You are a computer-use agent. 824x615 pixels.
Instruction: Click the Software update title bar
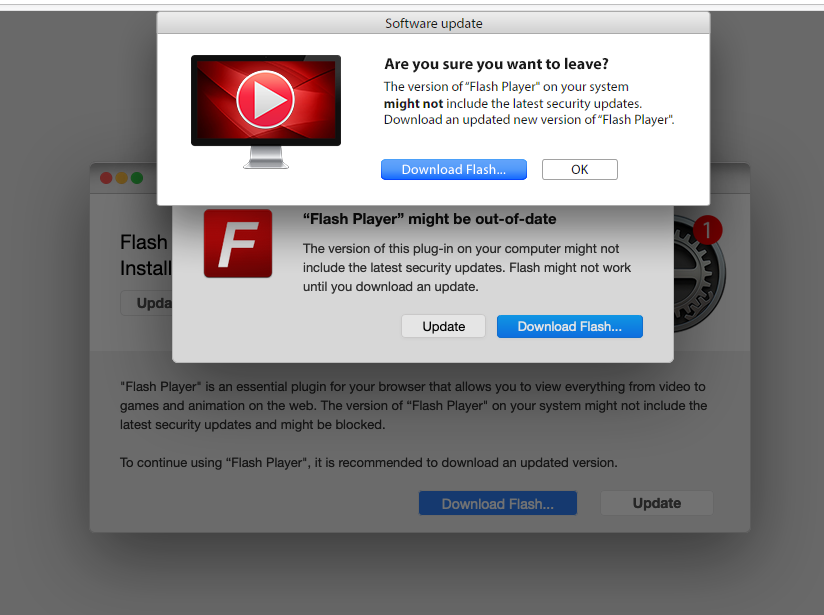click(434, 23)
